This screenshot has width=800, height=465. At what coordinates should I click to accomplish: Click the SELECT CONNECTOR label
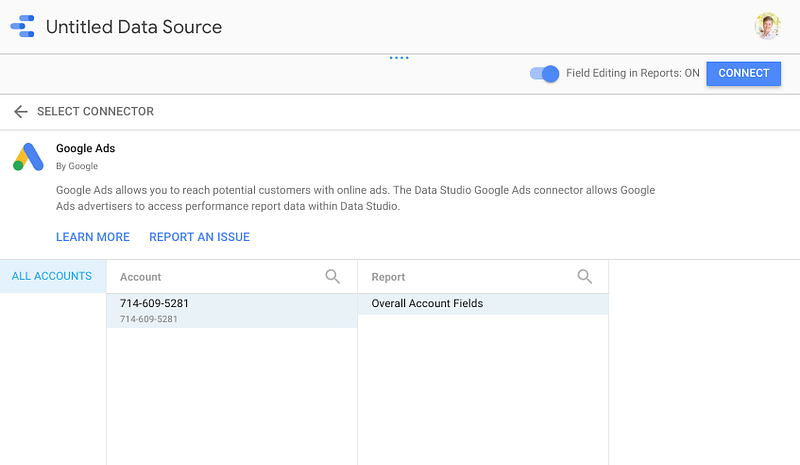(x=95, y=112)
